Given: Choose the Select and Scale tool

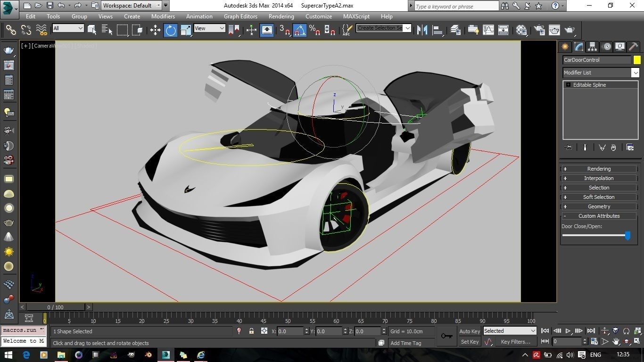Looking at the screenshot, I should click(x=186, y=30).
